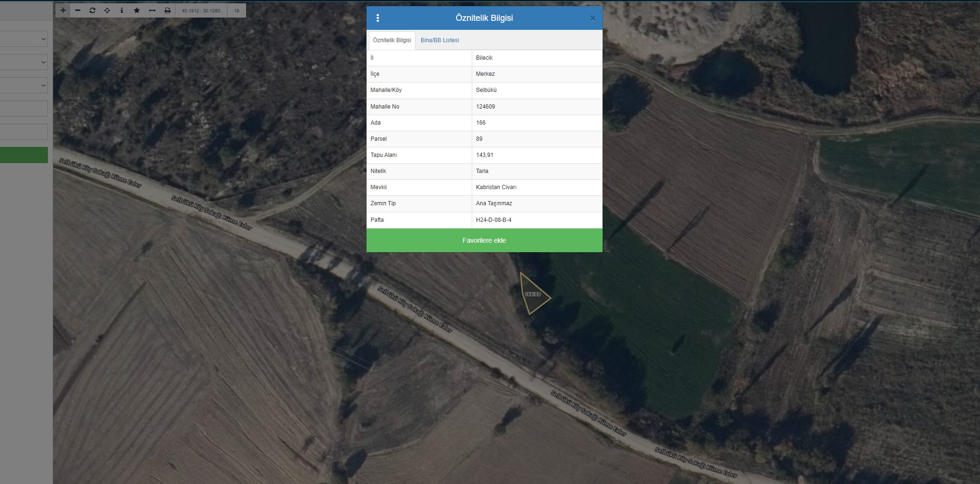This screenshot has width=980, height=484.
Task: Close the Öznitelik Bilgisi dialog
Action: 593,18
